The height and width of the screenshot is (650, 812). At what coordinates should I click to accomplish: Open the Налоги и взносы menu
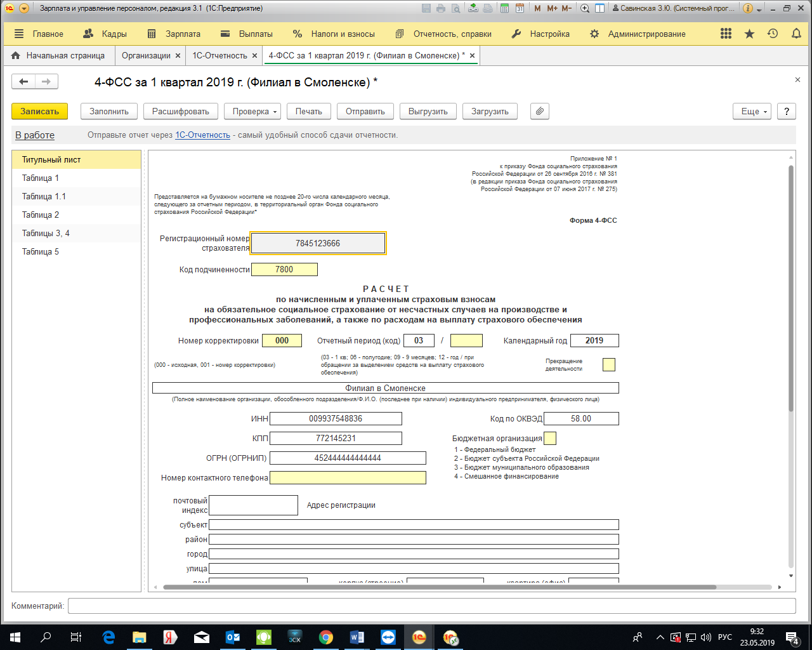click(334, 34)
